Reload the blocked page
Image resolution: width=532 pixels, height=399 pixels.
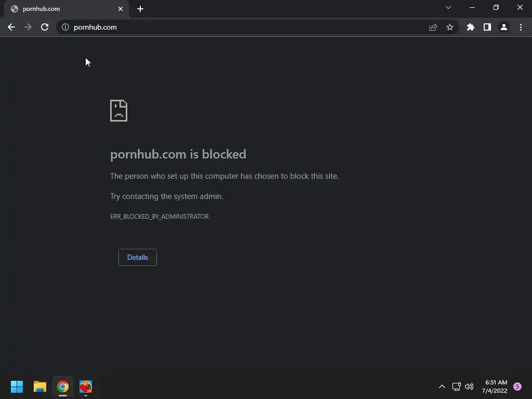[x=45, y=27]
